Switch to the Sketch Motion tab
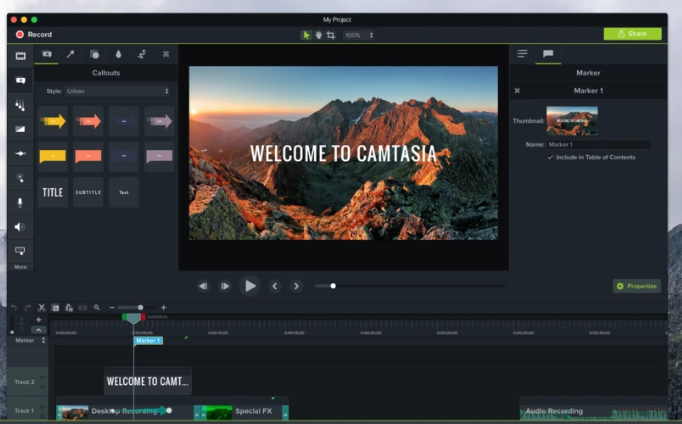Viewport: 682px width, 424px height. point(142,54)
